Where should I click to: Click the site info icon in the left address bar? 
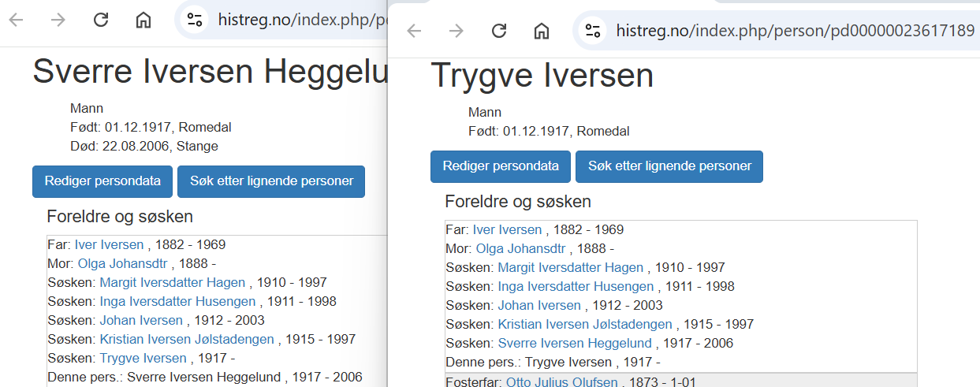194,20
